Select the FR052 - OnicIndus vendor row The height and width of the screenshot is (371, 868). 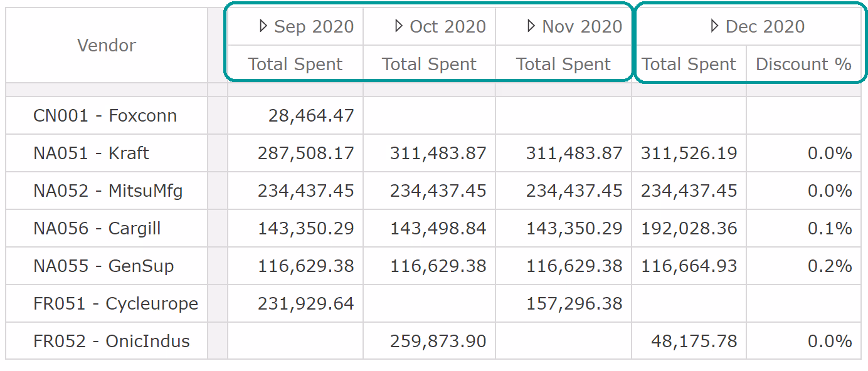(x=112, y=342)
